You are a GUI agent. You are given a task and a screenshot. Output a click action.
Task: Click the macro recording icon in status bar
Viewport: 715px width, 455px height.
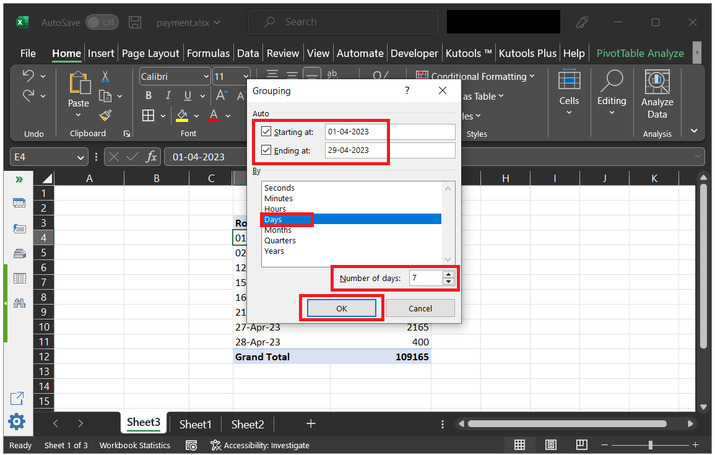(x=192, y=445)
